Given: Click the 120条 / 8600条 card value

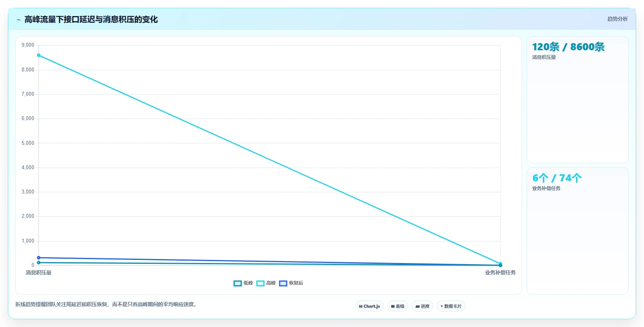Looking at the screenshot, I should [568, 47].
